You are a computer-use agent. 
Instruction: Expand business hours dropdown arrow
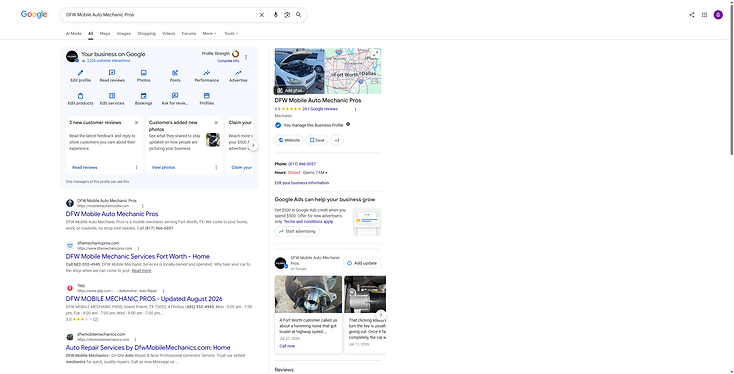(326, 173)
